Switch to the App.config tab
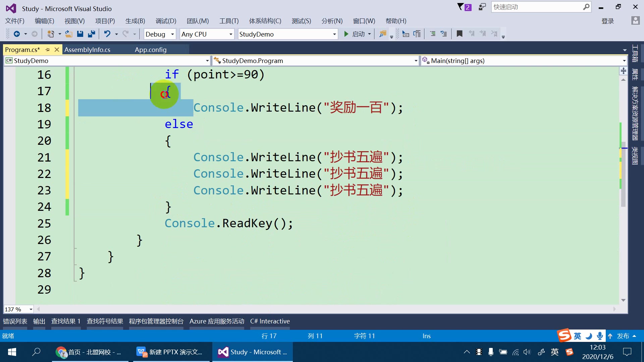Screen dimensions: 644x362 click(151, 50)
